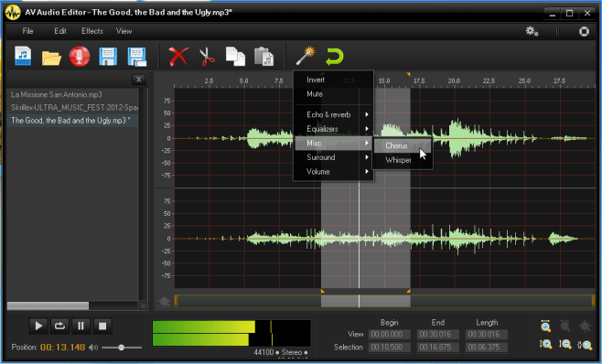Click the target icon beside the overview bar
The height and width of the screenshot is (364, 602).
pos(164,302)
